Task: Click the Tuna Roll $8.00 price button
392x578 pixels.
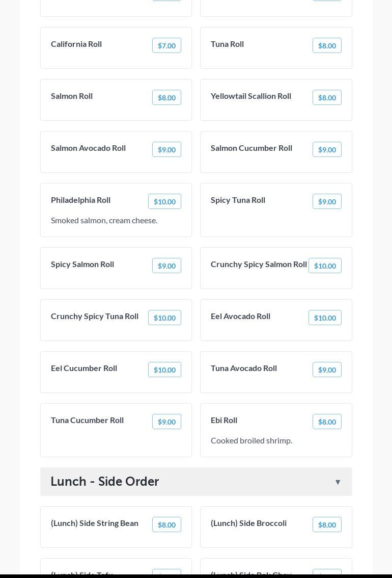Action: coord(327,45)
